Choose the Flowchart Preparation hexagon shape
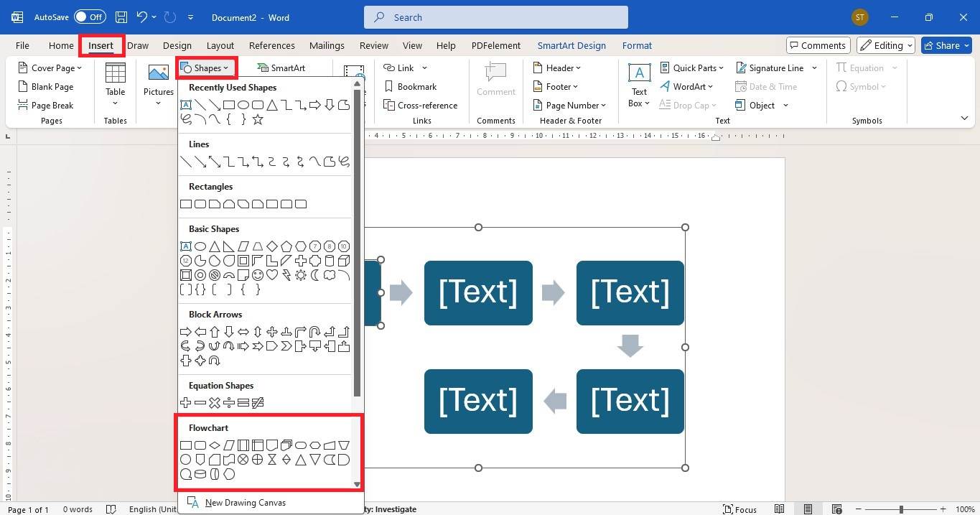 pyautogui.click(x=315, y=445)
